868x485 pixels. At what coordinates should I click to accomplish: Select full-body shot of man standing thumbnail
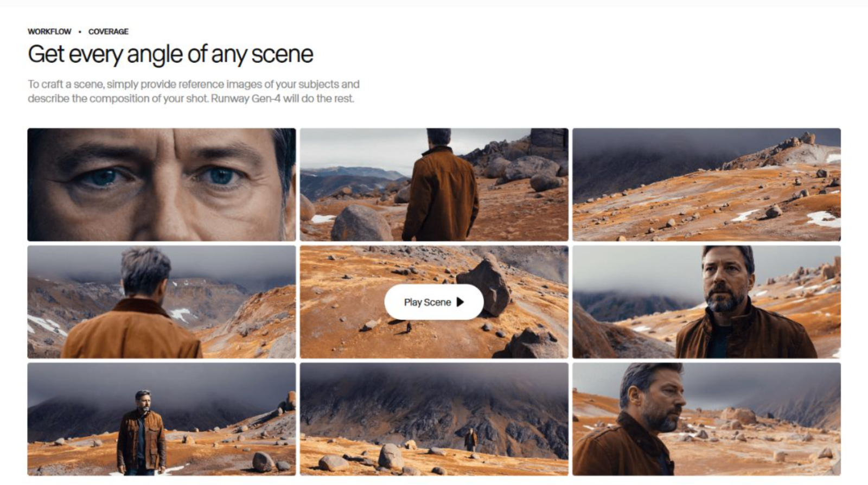pos(162,419)
